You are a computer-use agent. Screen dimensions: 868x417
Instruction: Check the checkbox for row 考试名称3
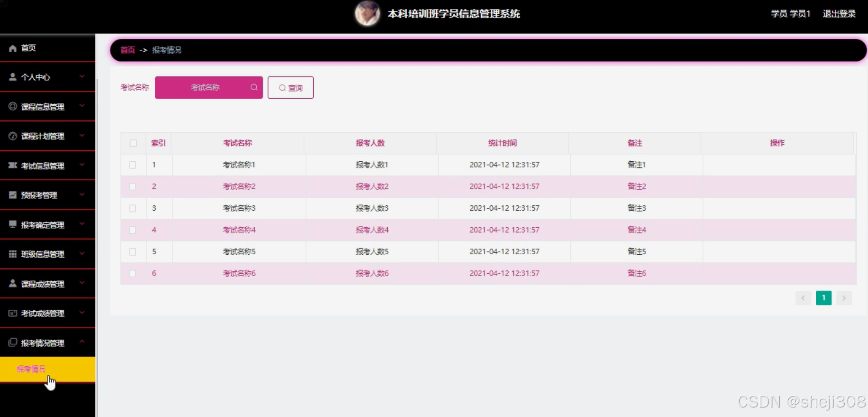point(133,208)
